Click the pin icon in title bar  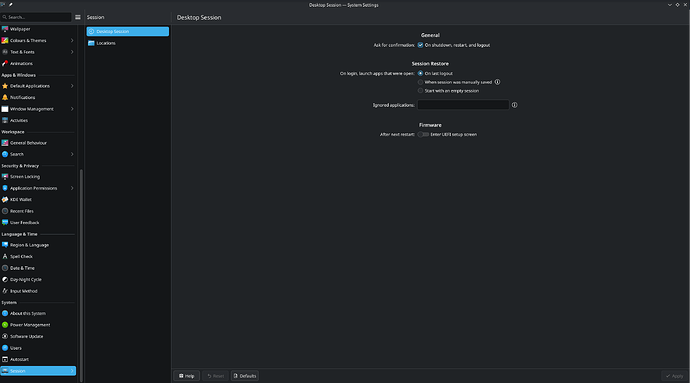point(11,5)
